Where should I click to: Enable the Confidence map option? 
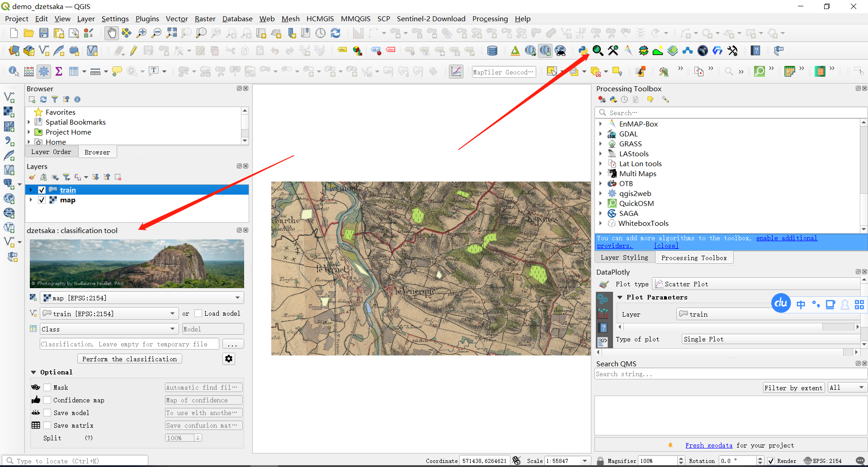point(47,400)
